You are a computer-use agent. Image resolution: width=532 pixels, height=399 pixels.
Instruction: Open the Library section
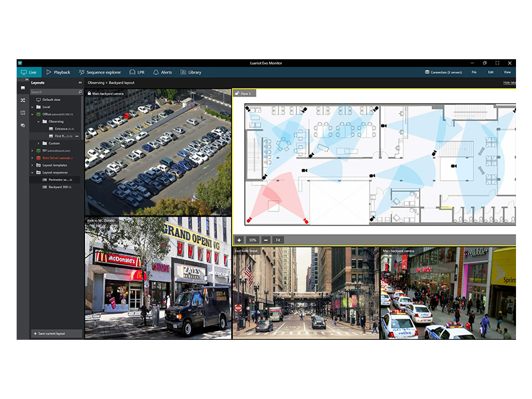pos(190,72)
